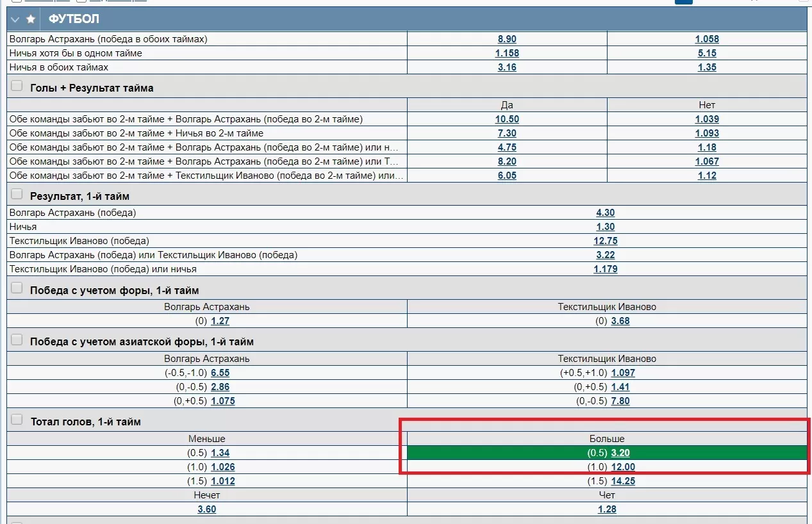Click odds 4.30 for Волгарь Астрахань first-half win
This screenshot has height=524, width=812.
605,213
